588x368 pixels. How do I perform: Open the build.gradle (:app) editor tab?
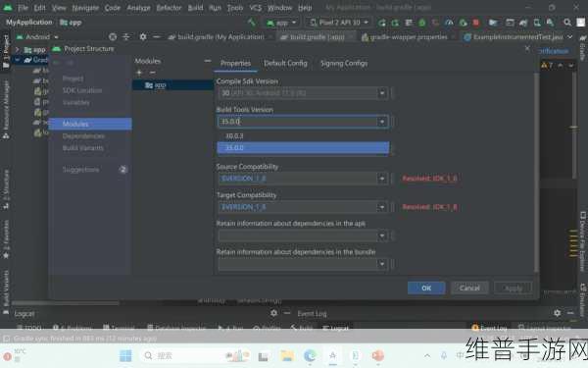coord(317,37)
